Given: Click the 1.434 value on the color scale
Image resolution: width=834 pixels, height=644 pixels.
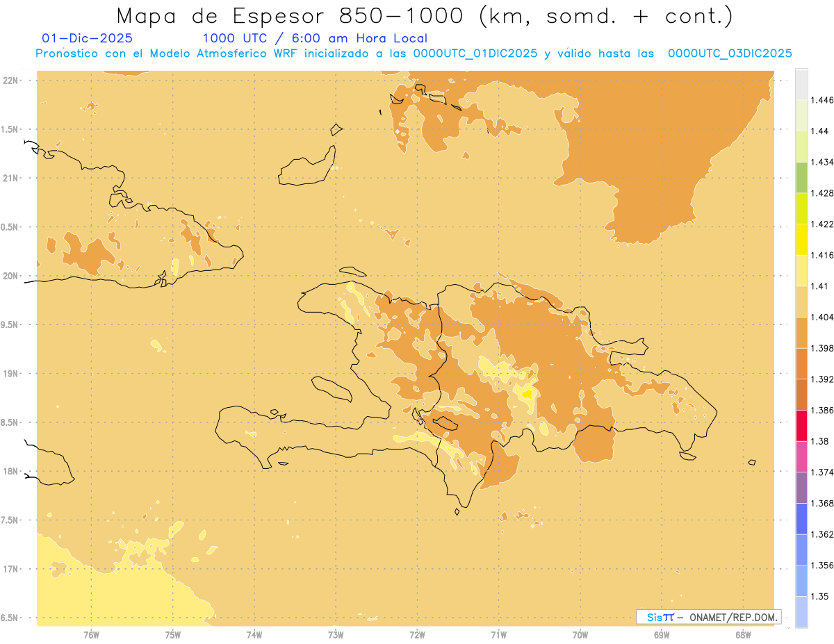Looking at the screenshot, I should coord(821,162).
